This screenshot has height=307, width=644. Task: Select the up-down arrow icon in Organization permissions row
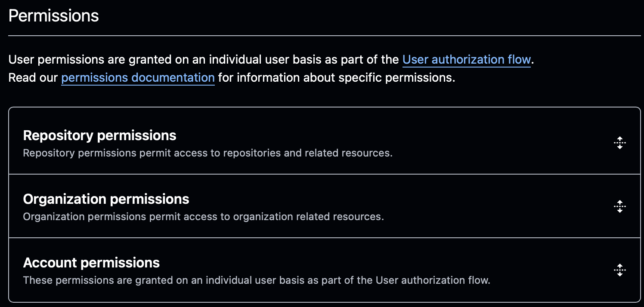click(x=620, y=206)
